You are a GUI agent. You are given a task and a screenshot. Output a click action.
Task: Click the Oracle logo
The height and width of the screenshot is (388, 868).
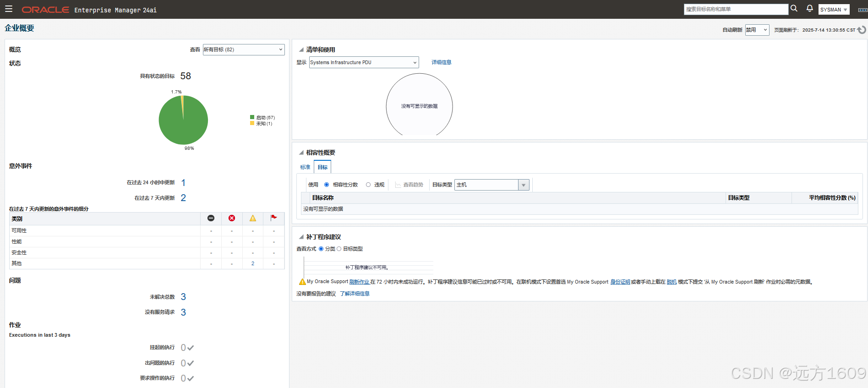tap(45, 10)
